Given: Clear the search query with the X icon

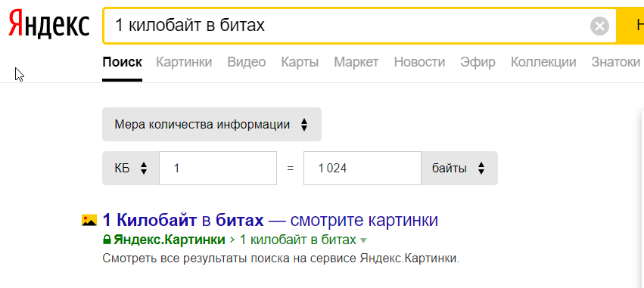Looking at the screenshot, I should [599, 26].
